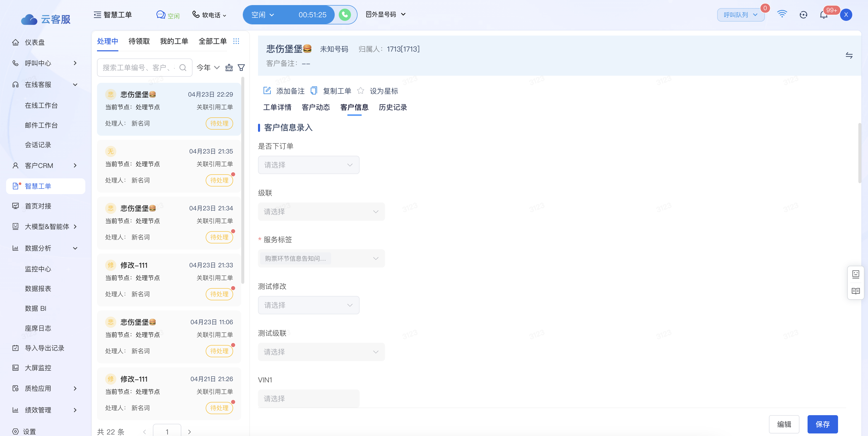Open the book icon on the right edge
Viewport: 868px width, 436px height.
pyautogui.click(x=856, y=291)
